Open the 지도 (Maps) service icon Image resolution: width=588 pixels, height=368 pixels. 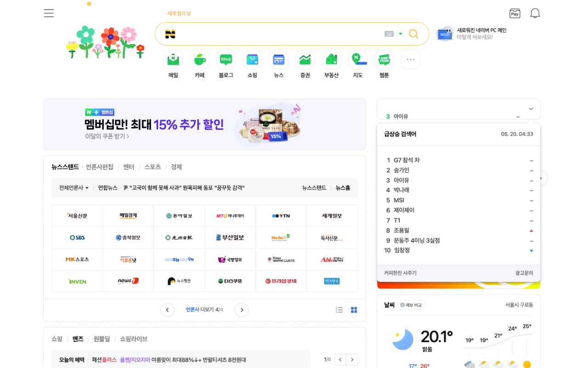point(357,60)
